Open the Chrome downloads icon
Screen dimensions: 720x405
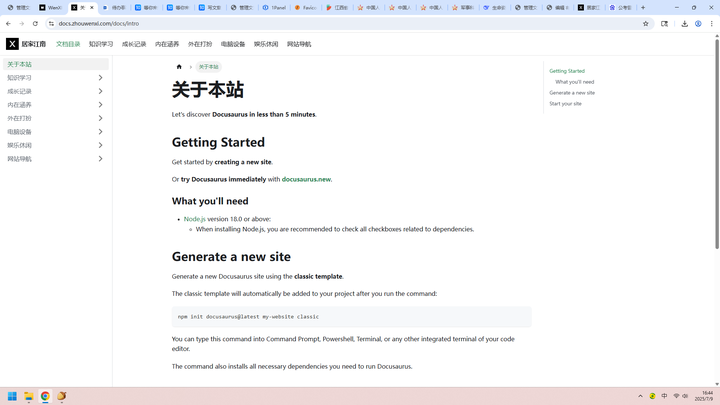pos(684,23)
